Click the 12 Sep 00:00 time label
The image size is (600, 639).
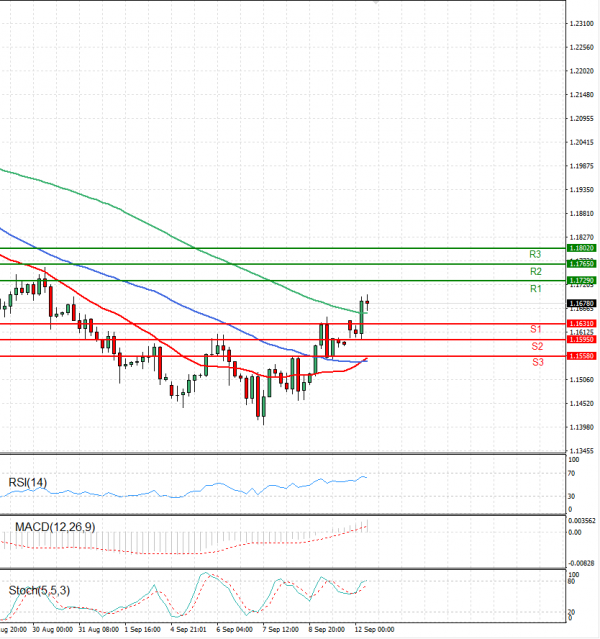tap(374, 629)
